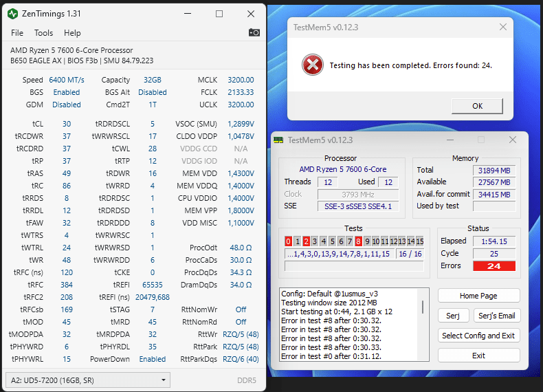This screenshot has height=392, width=543.
Task: Click the B650 EAGLE AX BIOS info line
Action: [x=82, y=61]
